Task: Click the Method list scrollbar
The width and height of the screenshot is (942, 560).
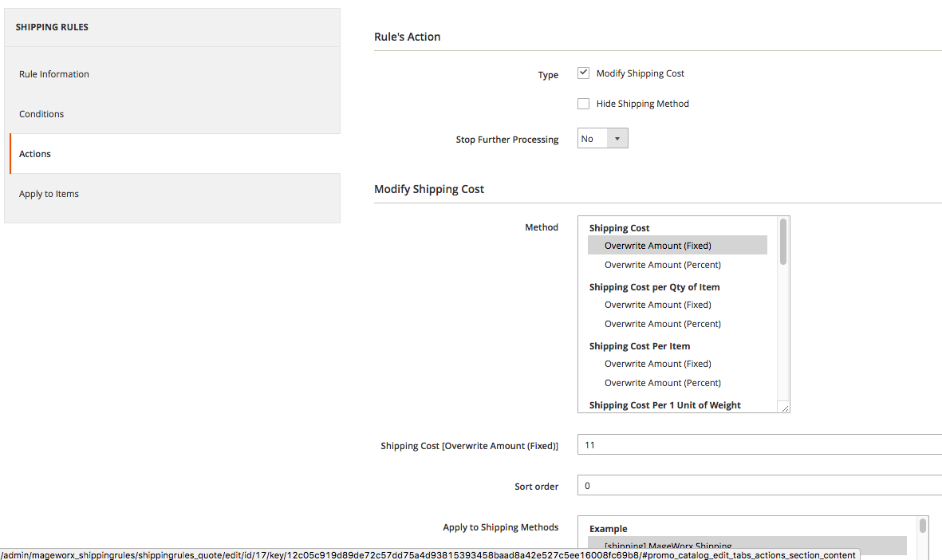Action: tap(783, 242)
